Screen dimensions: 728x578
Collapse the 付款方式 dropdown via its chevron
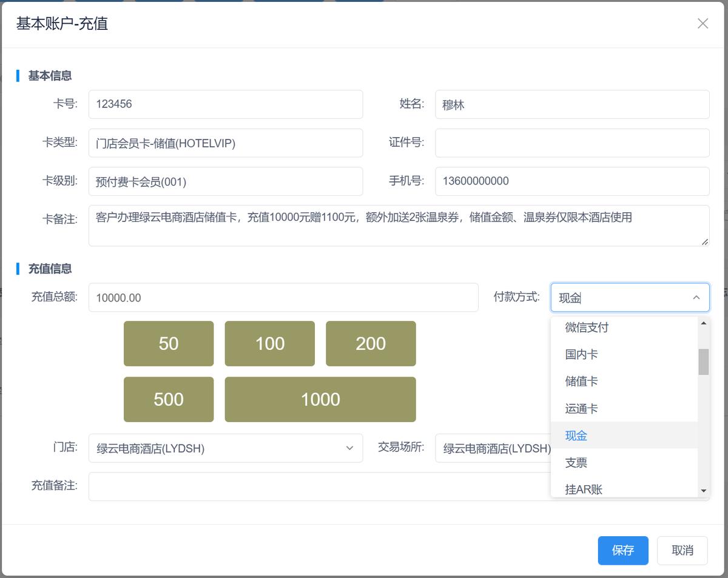[x=696, y=297]
